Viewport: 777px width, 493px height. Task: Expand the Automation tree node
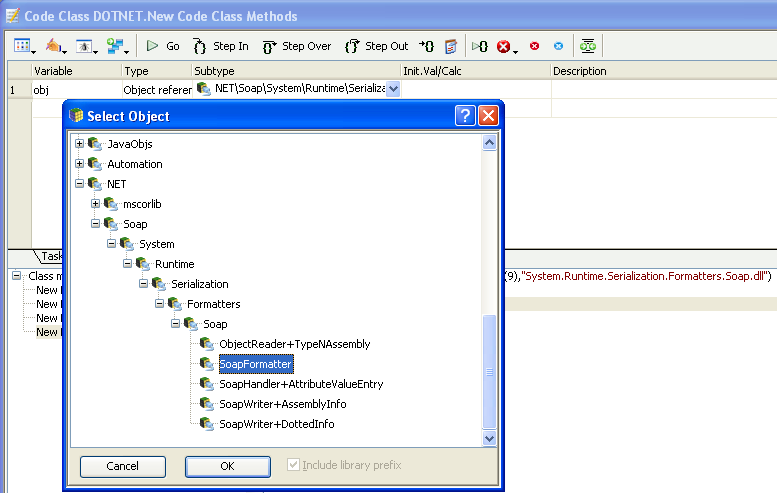click(x=80, y=164)
